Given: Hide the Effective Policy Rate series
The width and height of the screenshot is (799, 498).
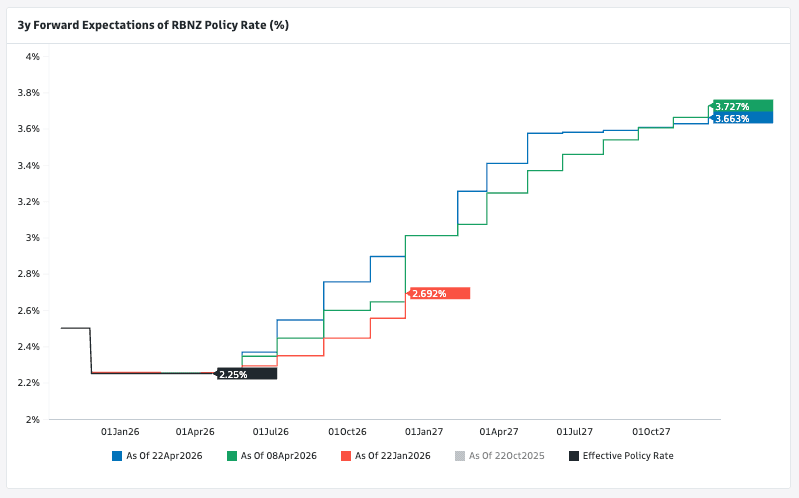Looking at the screenshot, I should tap(628, 456).
